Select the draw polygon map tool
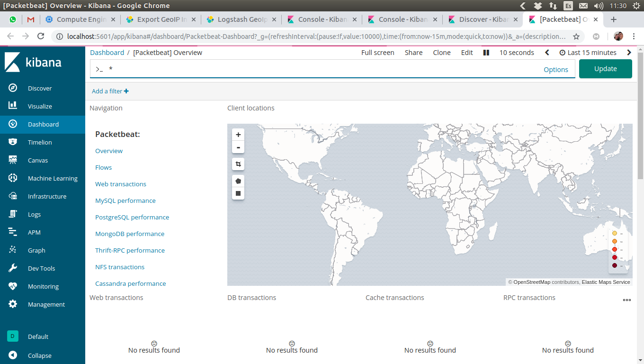This screenshot has height=364, width=644. coord(238,181)
